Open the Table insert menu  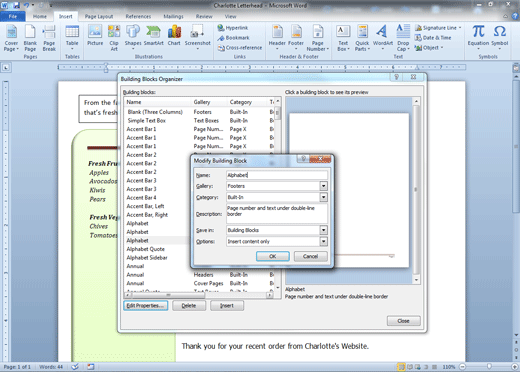point(72,38)
